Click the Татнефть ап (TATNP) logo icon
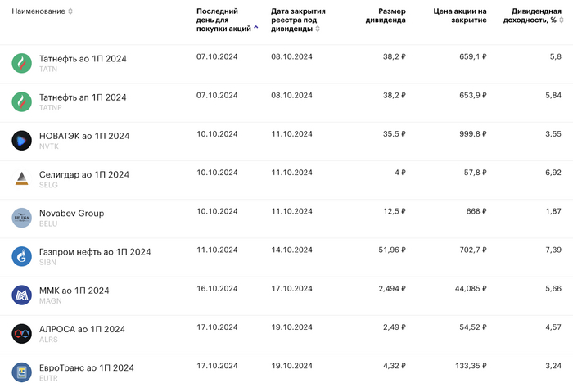The image size is (573, 392). point(21,101)
